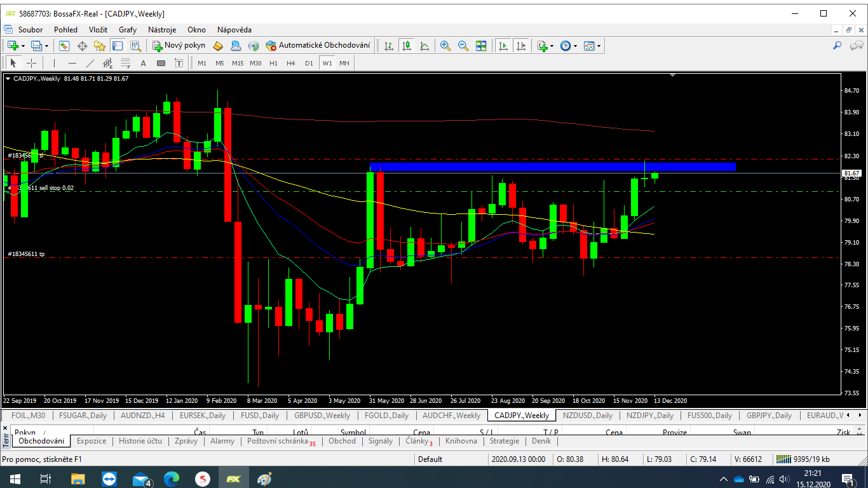This screenshot has height=488, width=868.
Task: Click the Templates icon
Action: 589,46
